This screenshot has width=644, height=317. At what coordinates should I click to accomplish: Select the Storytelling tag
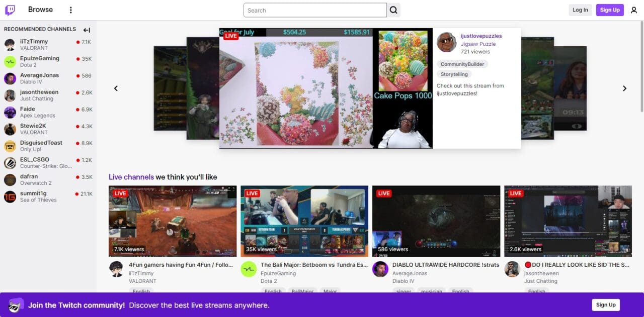(454, 74)
